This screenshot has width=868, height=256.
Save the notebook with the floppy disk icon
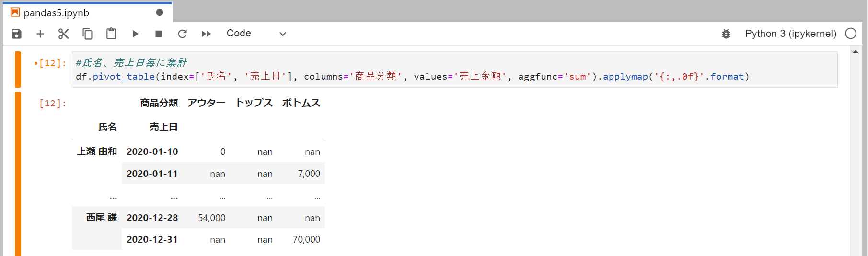click(x=17, y=34)
